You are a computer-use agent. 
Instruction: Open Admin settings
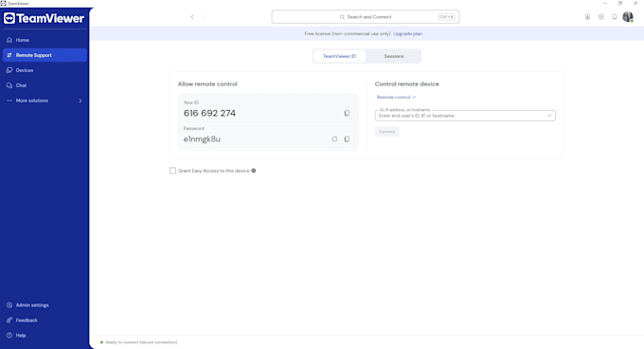45,305
